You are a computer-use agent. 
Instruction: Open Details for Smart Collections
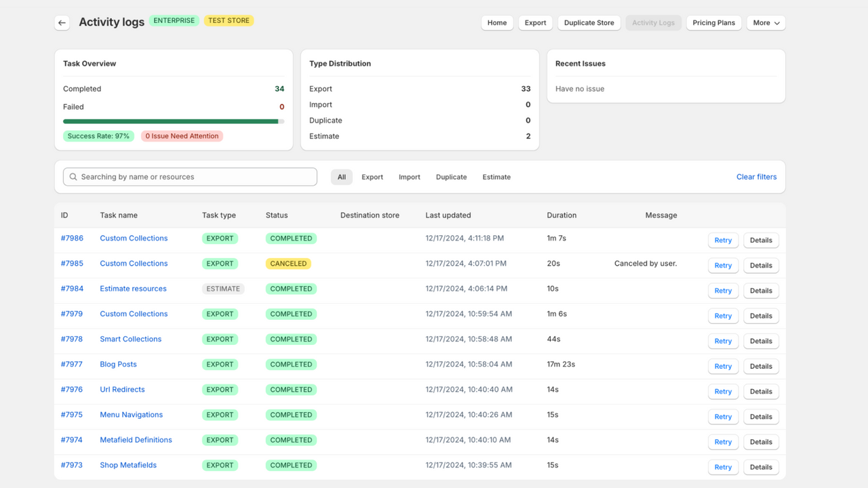point(761,341)
